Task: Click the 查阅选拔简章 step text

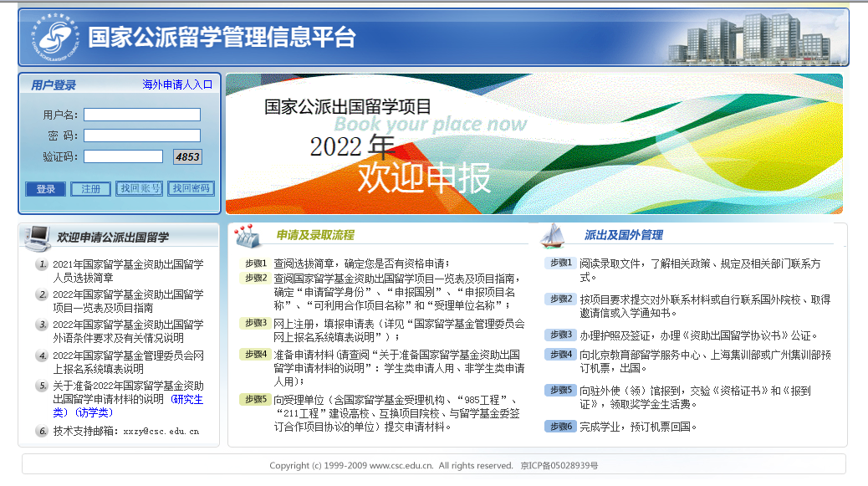Action: tap(362, 263)
